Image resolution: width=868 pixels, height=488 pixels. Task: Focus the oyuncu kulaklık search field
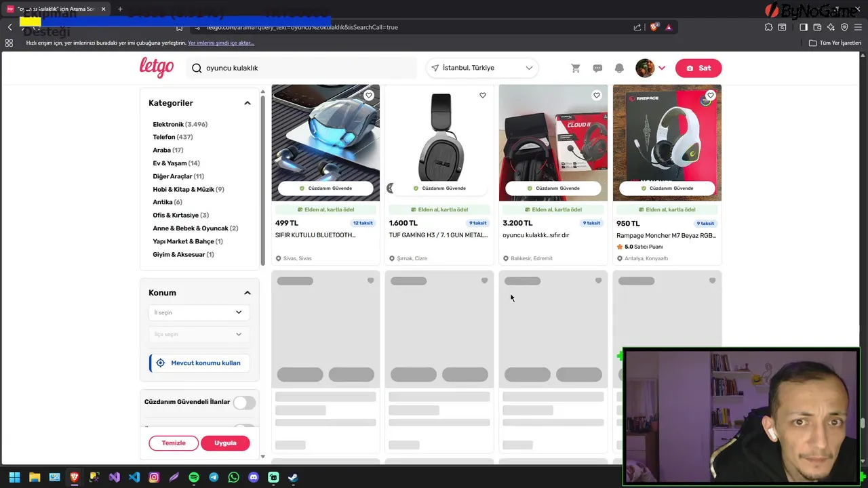point(302,68)
